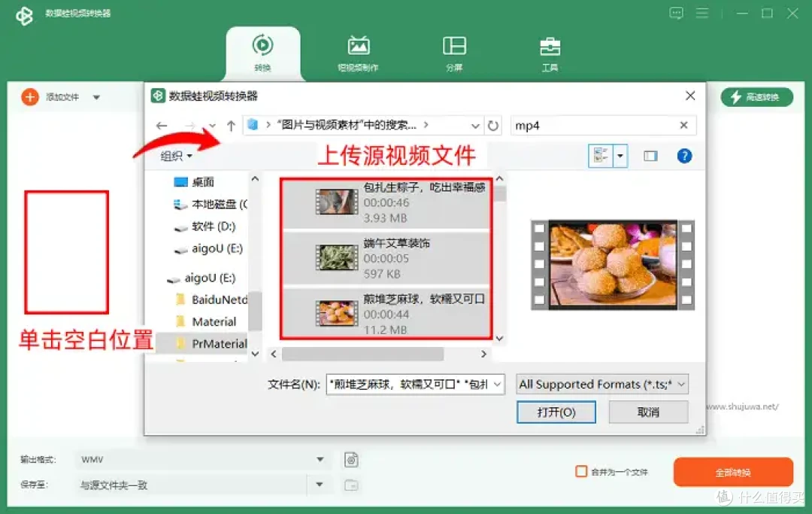812x514 pixels.
Task: Click the mp4 search field
Action: pyautogui.click(x=595, y=126)
